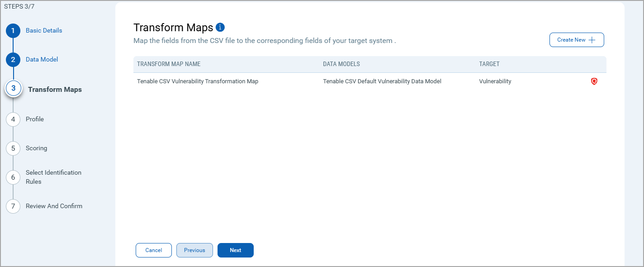Click the red shield icon in the table row
644x267 pixels.
pyautogui.click(x=594, y=81)
